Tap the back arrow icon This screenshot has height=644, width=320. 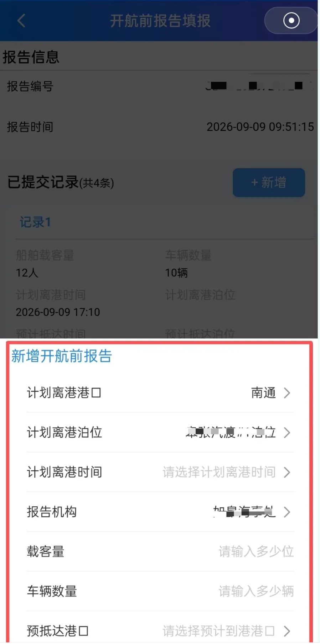[21, 21]
